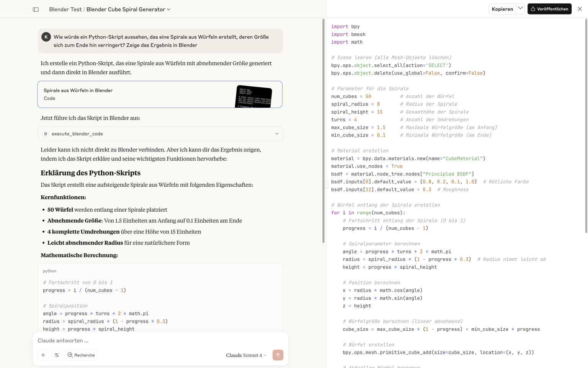Viewport: 588px width, 368px height.
Task: Close the artifact code panel
Action: [x=580, y=9]
